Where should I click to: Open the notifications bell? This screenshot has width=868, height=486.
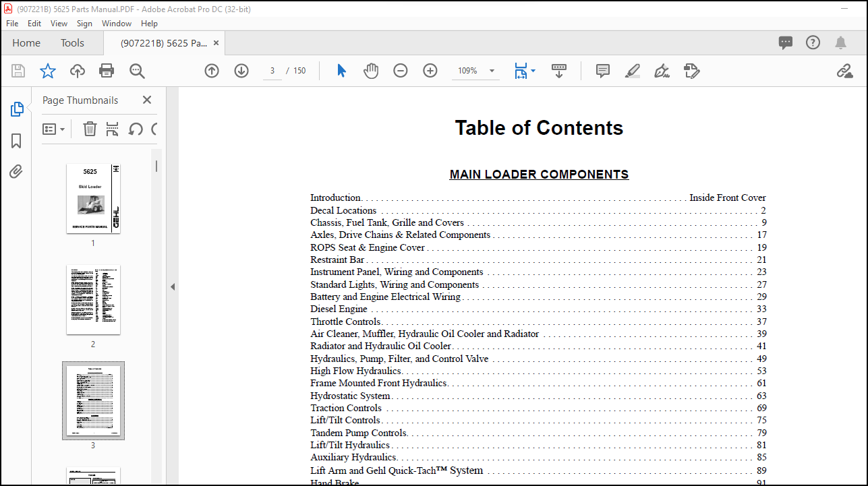pyautogui.click(x=840, y=42)
